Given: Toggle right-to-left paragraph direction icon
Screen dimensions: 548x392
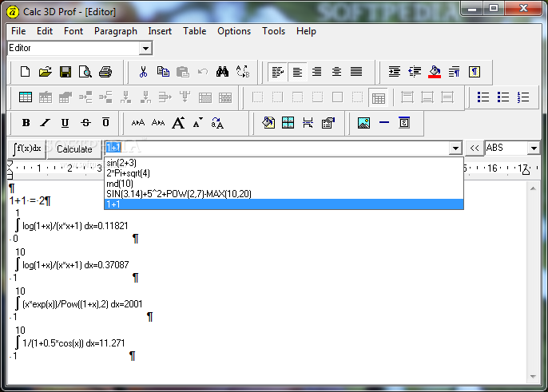Looking at the screenshot, I should click(x=455, y=72).
